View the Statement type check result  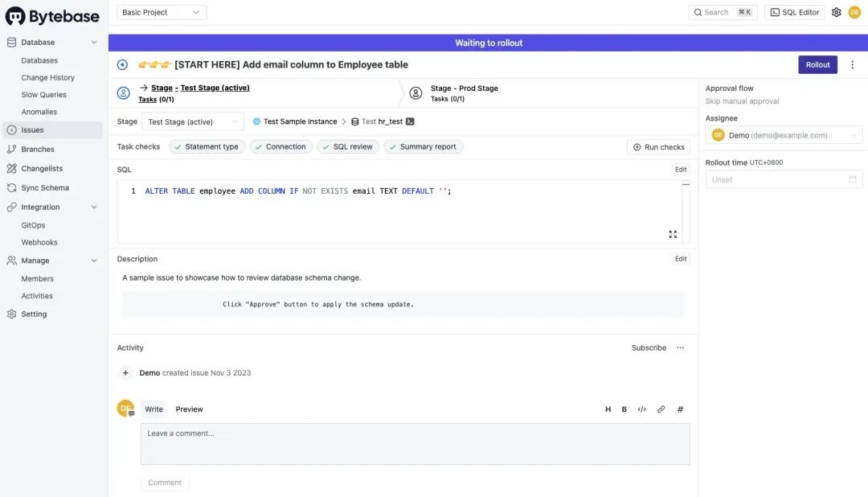pyautogui.click(x=207, y=147)
